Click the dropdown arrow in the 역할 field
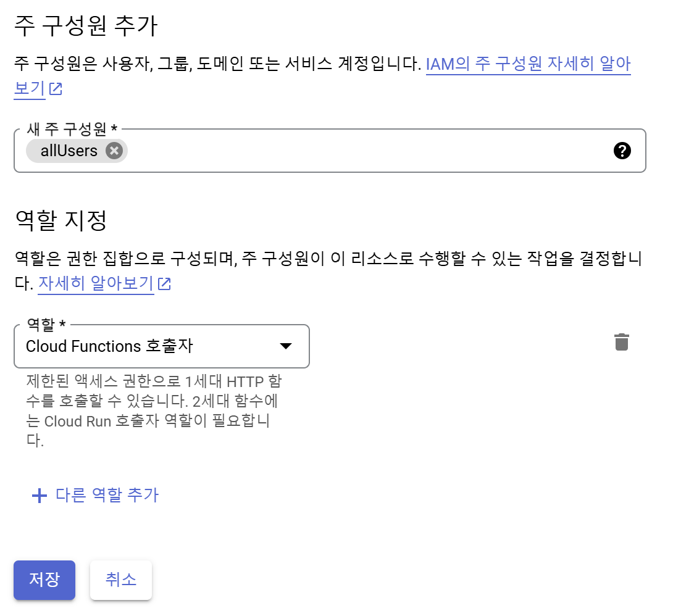 [285, 346]
